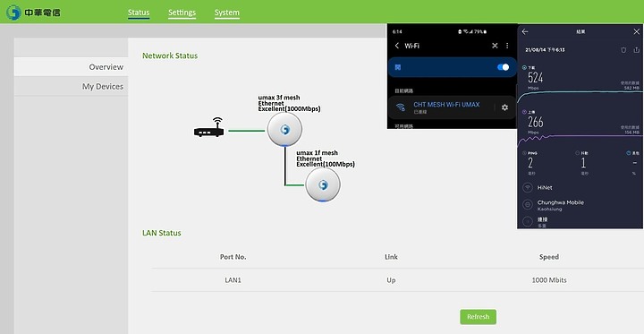Tap the HiNet Wi-Fi circle icon
Image resolution: width=644 pixels, height=334 pixels.
click(528, 187)
